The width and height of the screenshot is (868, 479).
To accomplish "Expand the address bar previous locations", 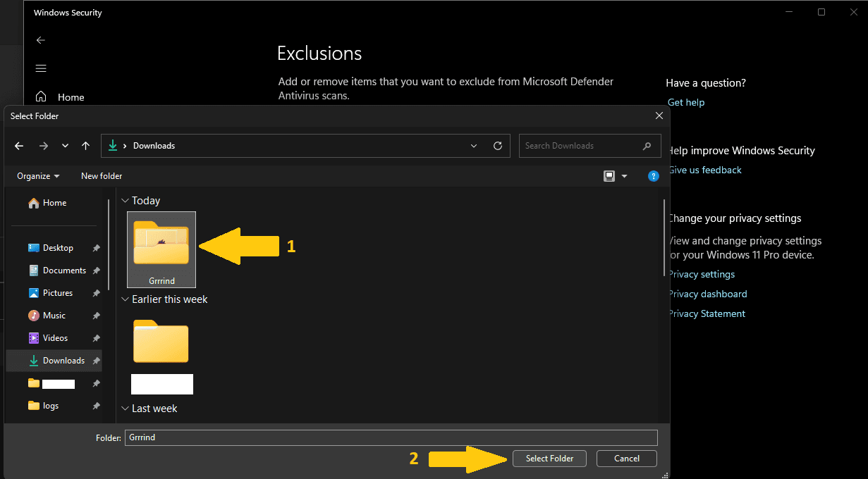I will pyautogui.click(x=474, y=146).
